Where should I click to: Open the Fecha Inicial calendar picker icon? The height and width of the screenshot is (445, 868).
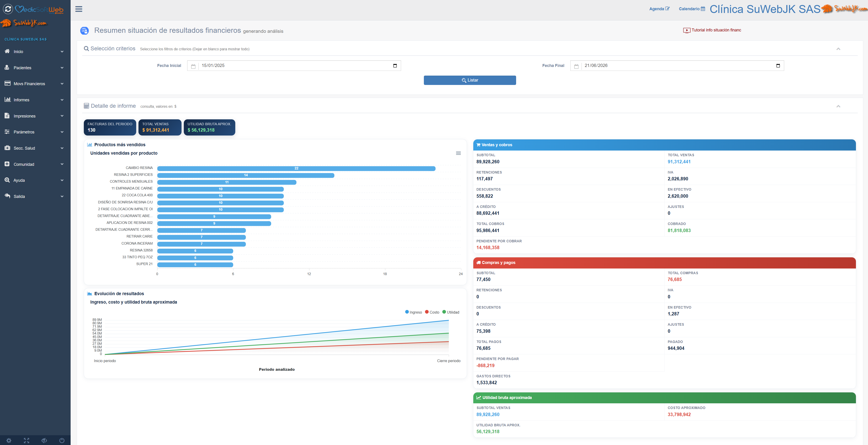pos(395,66)
